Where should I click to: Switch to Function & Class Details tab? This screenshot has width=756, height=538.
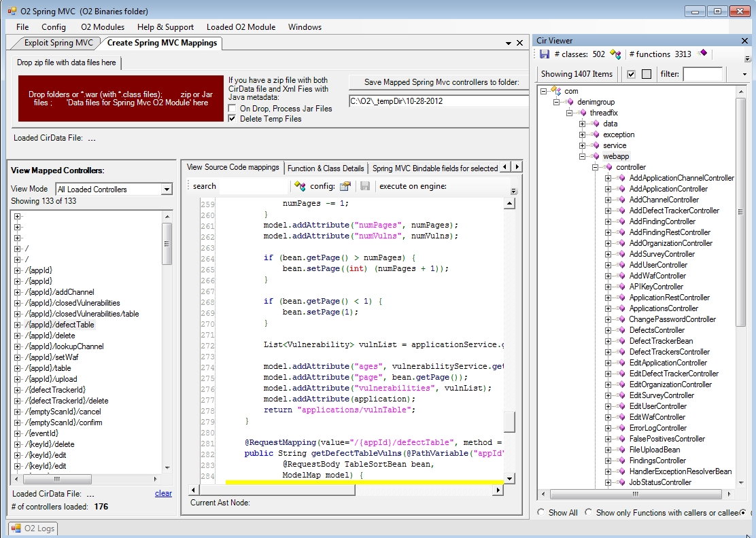[325, 168]
